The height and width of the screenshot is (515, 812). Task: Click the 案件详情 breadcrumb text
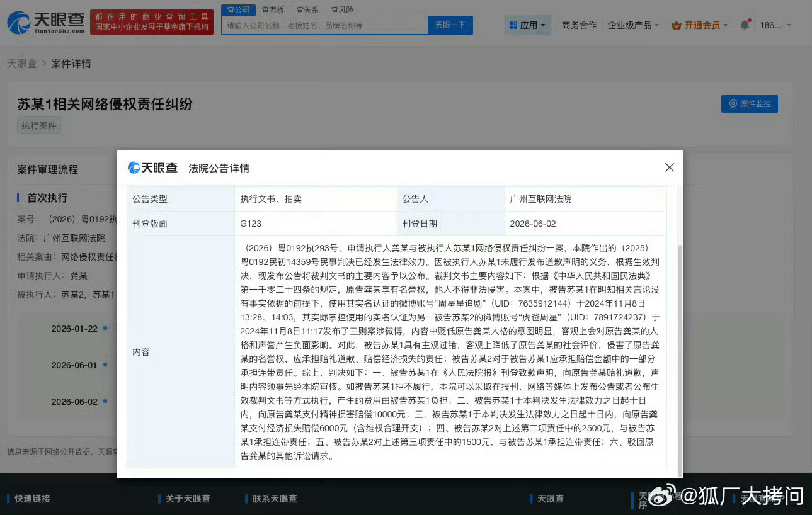coord(71,64)
